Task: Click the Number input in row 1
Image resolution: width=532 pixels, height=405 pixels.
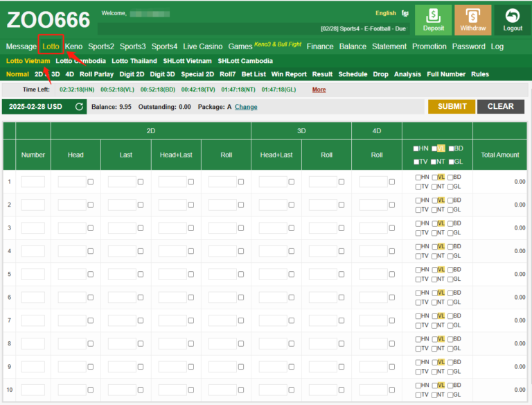Action: (x=33, y=182)
